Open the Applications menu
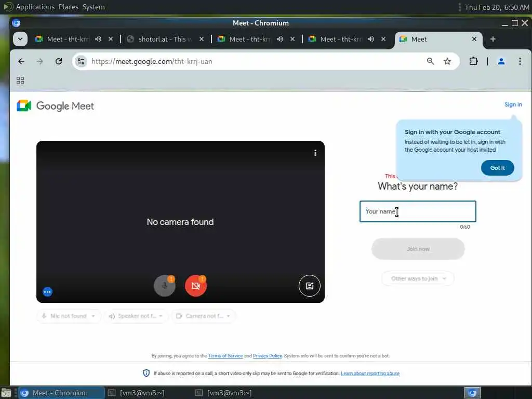The width and height of the screenshot is (532, 399). [35, 7]
